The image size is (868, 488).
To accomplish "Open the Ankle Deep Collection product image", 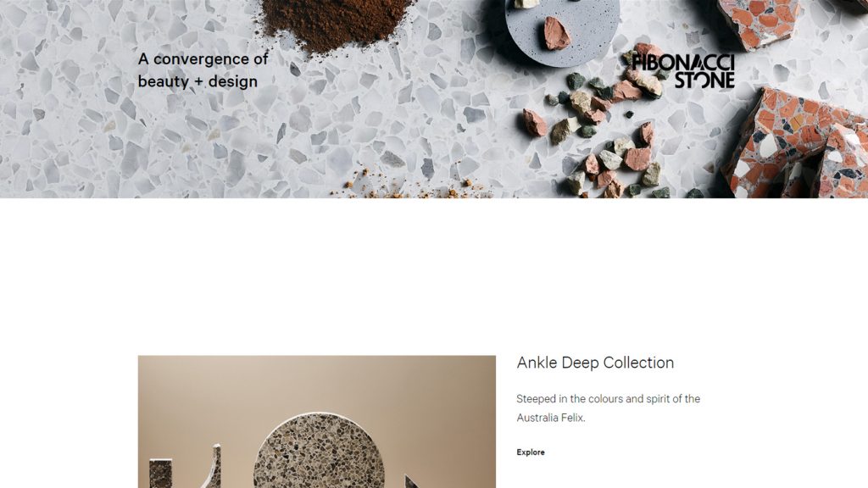I will [x=317, y=422].
